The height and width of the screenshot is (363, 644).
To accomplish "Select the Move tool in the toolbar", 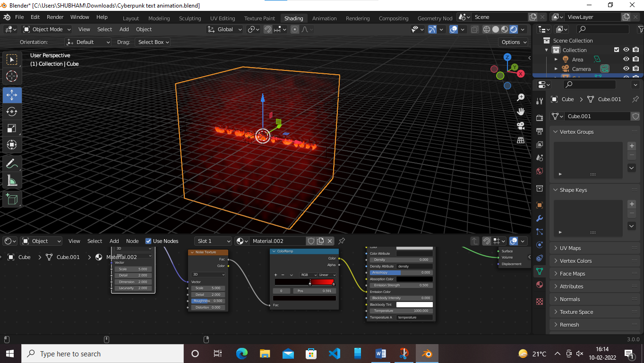I will (12, 95).
